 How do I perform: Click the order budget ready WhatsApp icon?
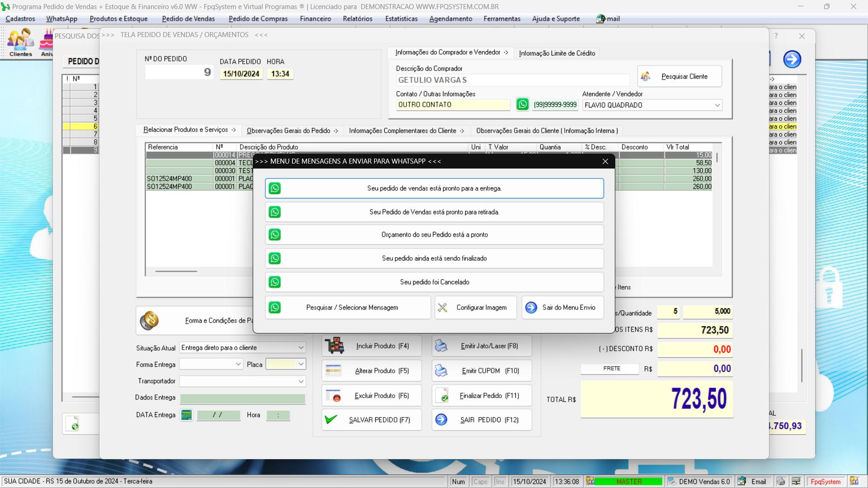[x=275, y=235]
